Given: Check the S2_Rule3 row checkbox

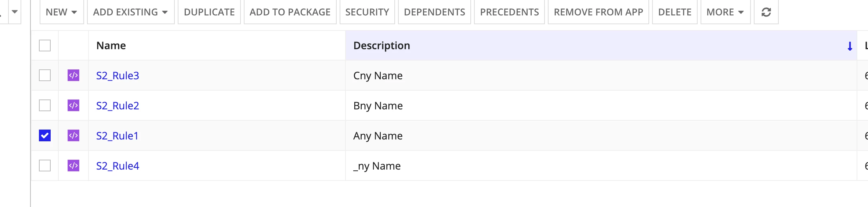Looking at the screenshot, I should pos(45,75).
